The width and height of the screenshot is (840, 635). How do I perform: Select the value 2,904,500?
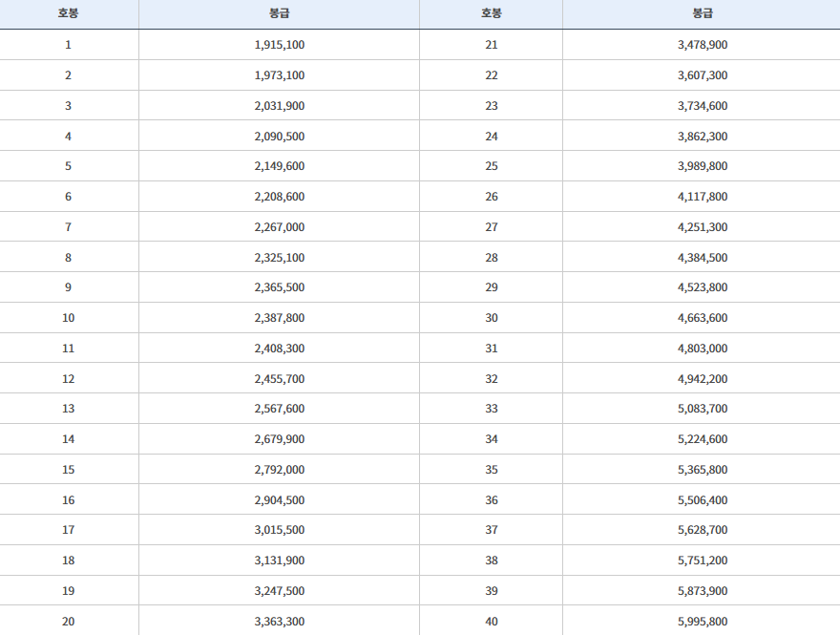(x=279, y=500)
